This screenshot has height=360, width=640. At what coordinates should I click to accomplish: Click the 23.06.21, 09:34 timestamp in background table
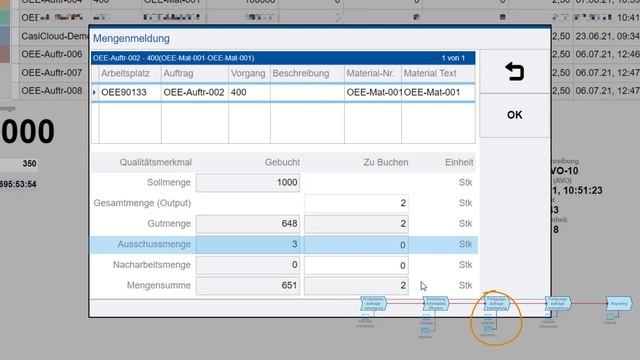tap(607, 36)
